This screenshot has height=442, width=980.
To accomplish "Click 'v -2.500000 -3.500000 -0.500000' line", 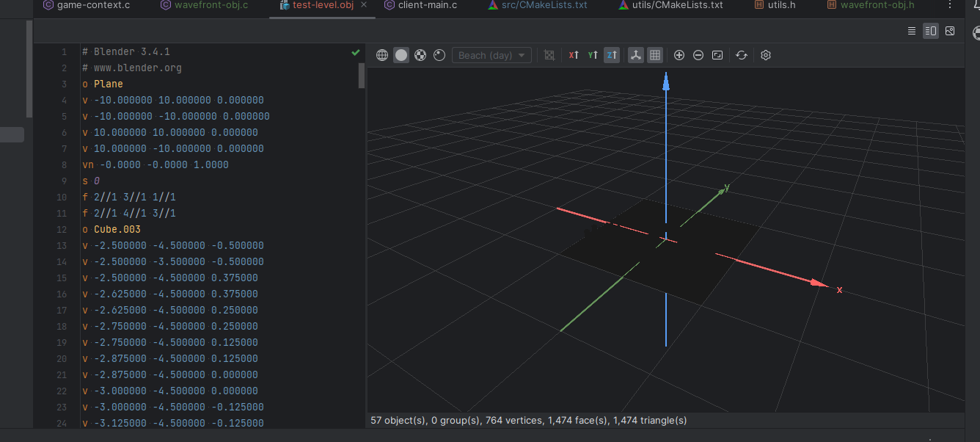I will coord(173,261).
